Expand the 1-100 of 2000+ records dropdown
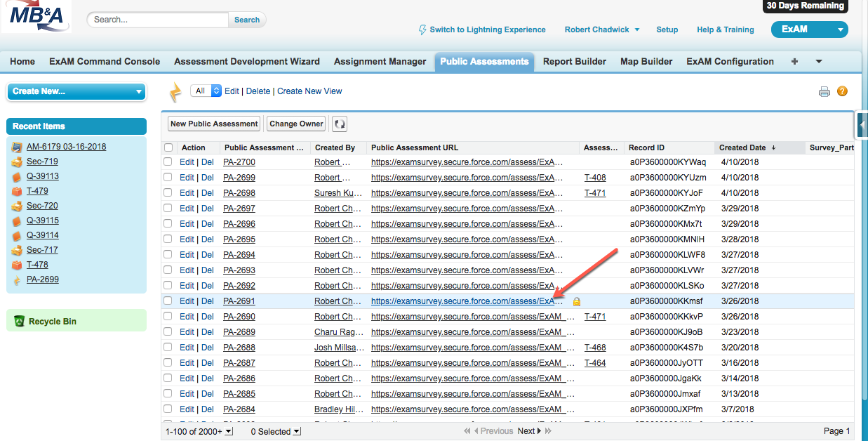 tap(199, 431)
